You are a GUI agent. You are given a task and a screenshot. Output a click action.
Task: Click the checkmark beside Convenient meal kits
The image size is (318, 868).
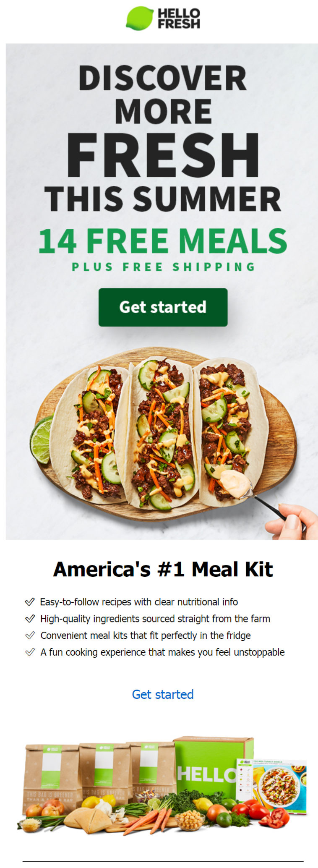coord(30,635)
